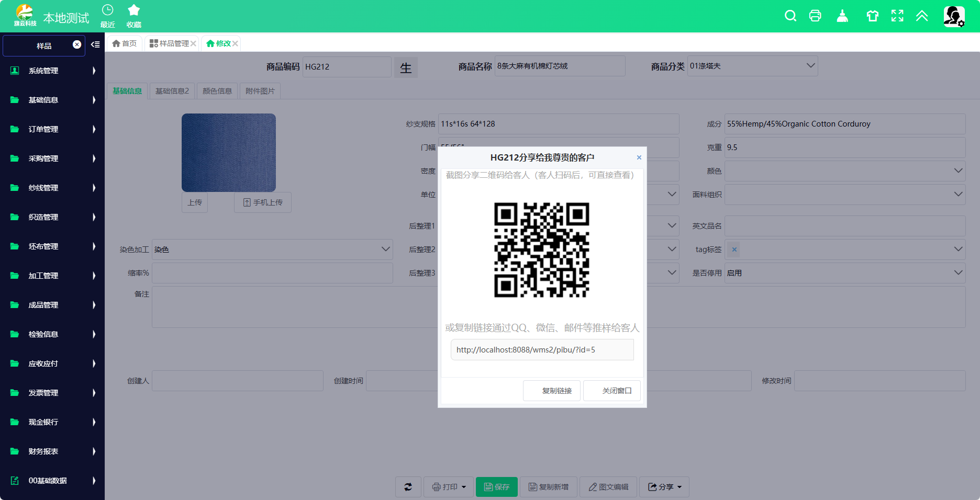Toggle fullscreen with the expand icon
The height and width of the screenshot is (500, 980).
click(x=897, y=16)
